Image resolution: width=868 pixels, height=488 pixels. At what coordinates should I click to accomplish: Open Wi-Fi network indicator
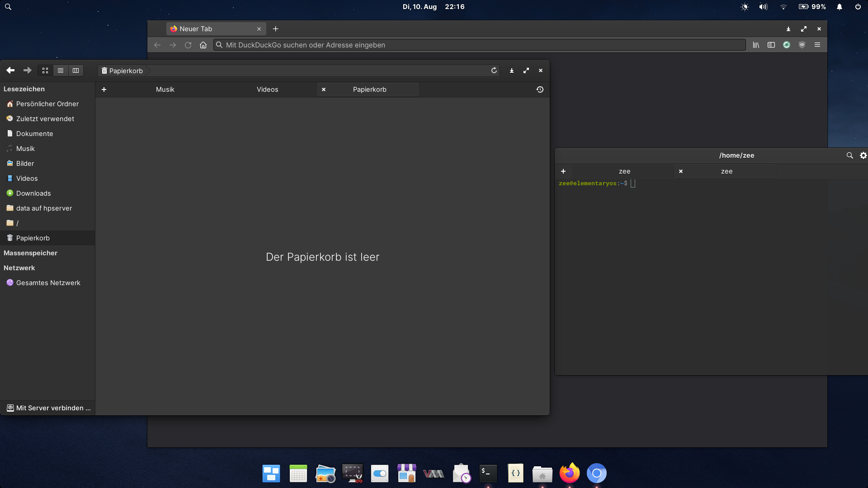[x=783, y=7]
